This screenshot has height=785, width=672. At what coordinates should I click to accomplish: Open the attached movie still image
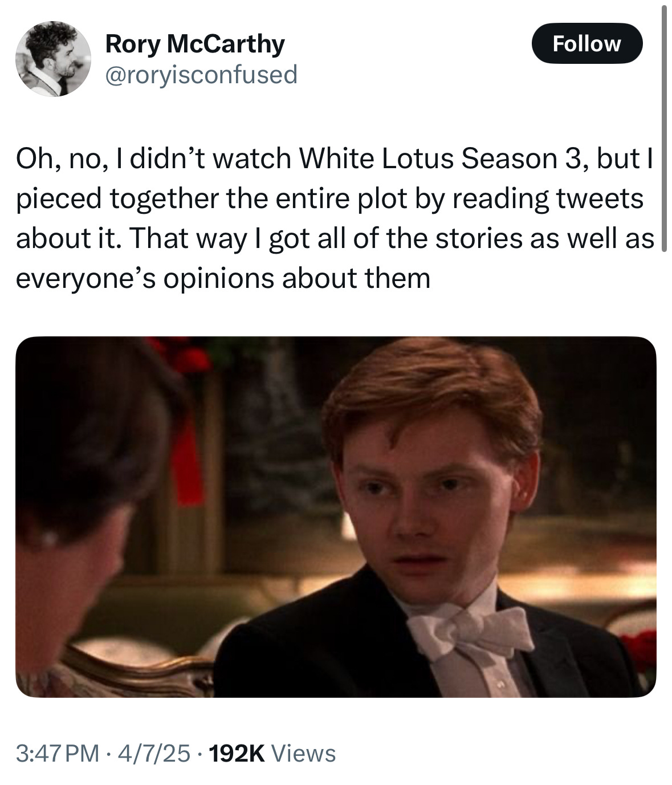tap(336, 516)
